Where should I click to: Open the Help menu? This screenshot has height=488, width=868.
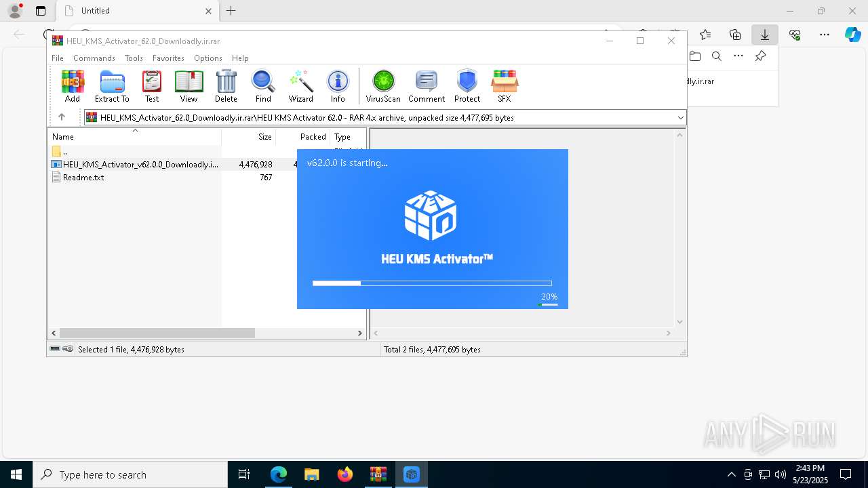pos(240,58)
